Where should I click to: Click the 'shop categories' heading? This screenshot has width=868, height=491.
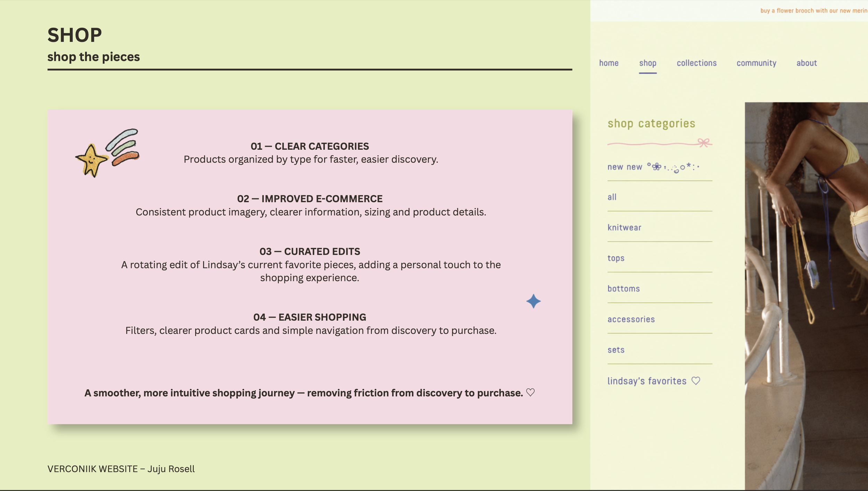[651, 123]
